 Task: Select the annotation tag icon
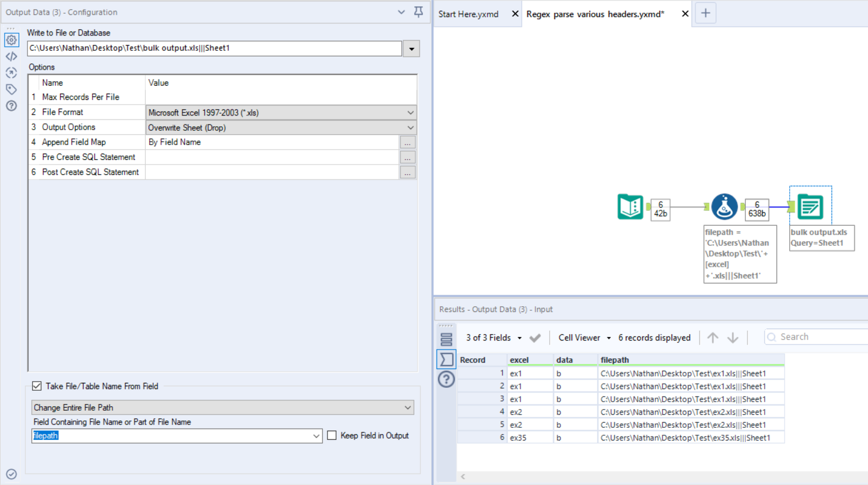coord(11,89)
